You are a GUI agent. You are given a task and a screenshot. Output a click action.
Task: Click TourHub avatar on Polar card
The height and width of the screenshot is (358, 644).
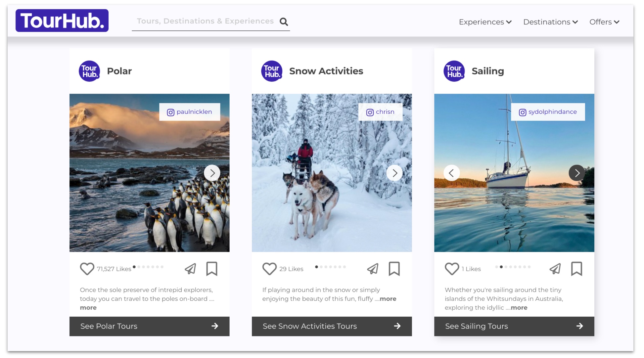pos(89,71)
